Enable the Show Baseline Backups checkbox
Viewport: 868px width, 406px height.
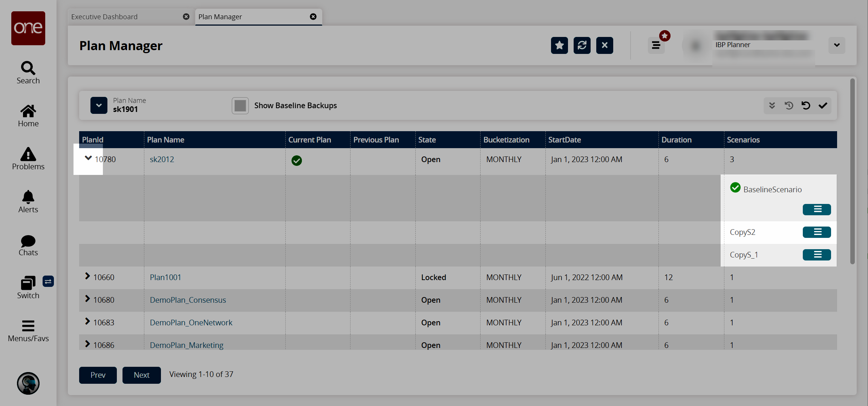(240, 106)
